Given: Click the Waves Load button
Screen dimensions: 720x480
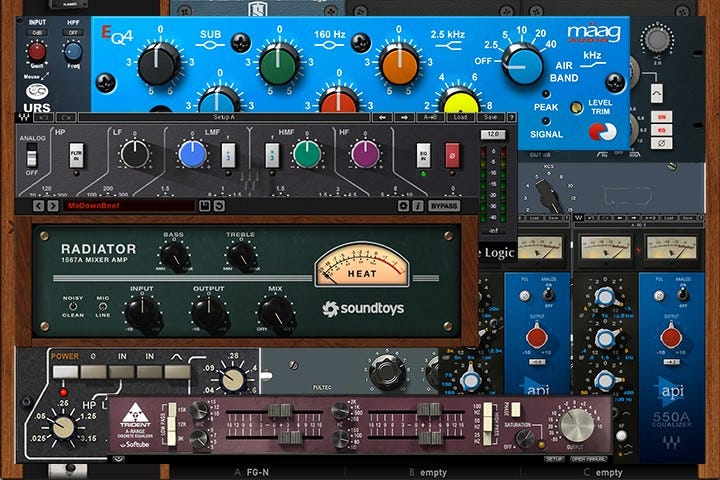Looking at the screenshot, I should 461,118.
